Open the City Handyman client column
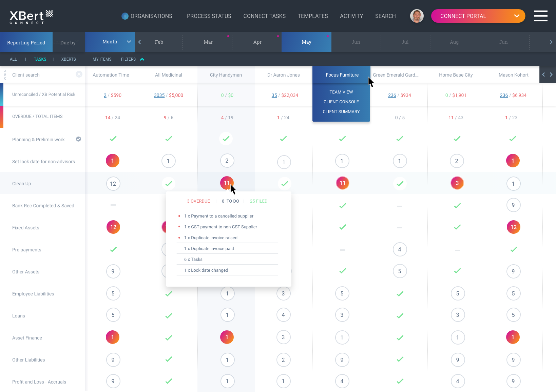The image size is (556, 392). [226, 75]
